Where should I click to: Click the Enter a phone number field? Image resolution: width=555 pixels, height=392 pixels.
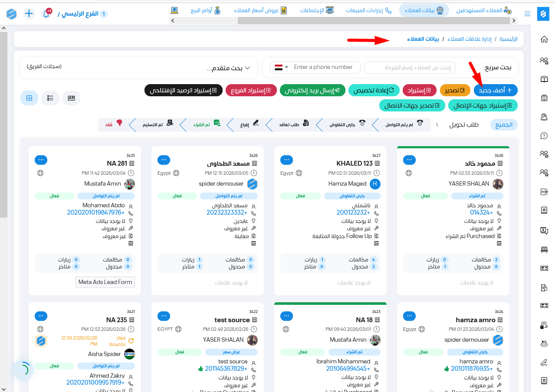[323, 67]
